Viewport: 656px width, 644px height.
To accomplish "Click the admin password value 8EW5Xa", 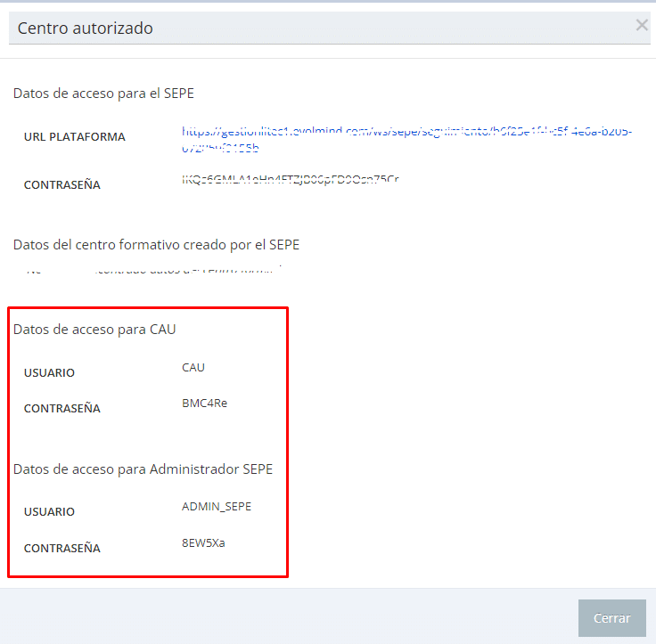I will click(x=203, y=542).
